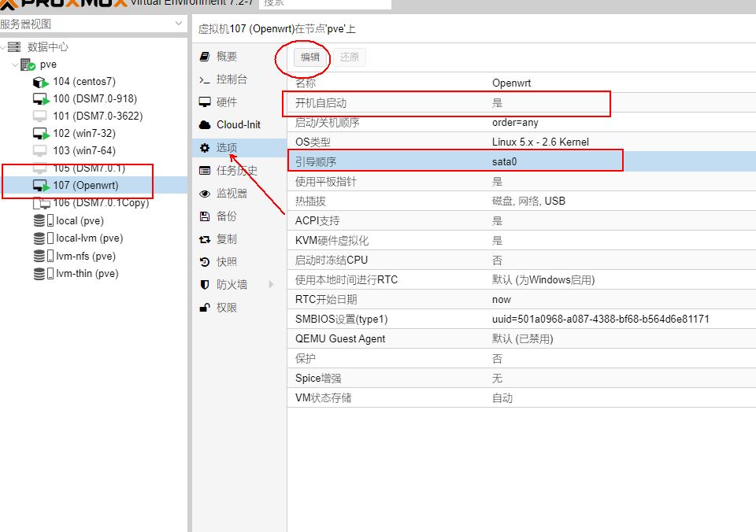Screen dimensions: 756x532
Task: Select the Spice增强 option row
Action: [x=521, y=379]
